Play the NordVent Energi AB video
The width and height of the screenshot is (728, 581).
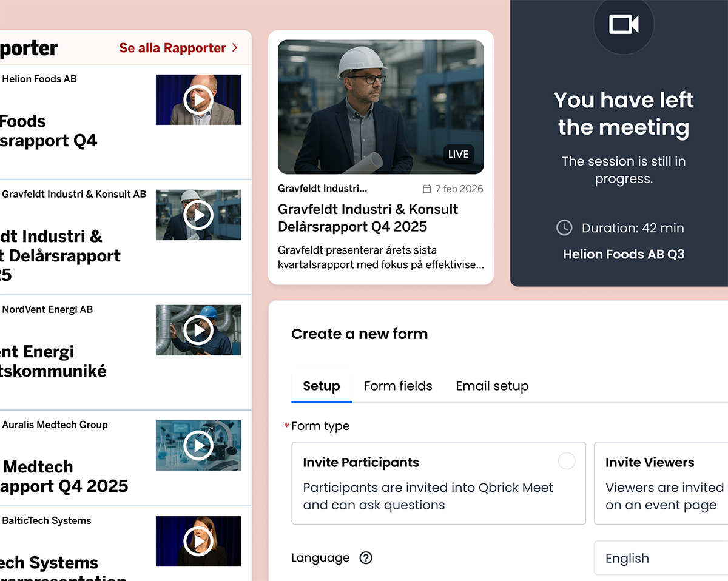pyautogui.click(x=198, y=330)
